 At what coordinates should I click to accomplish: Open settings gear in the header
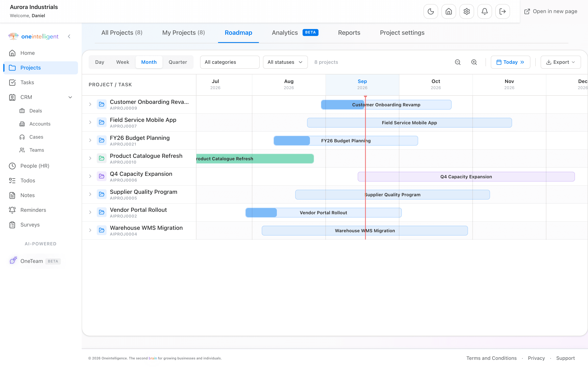tap(467, 11)
